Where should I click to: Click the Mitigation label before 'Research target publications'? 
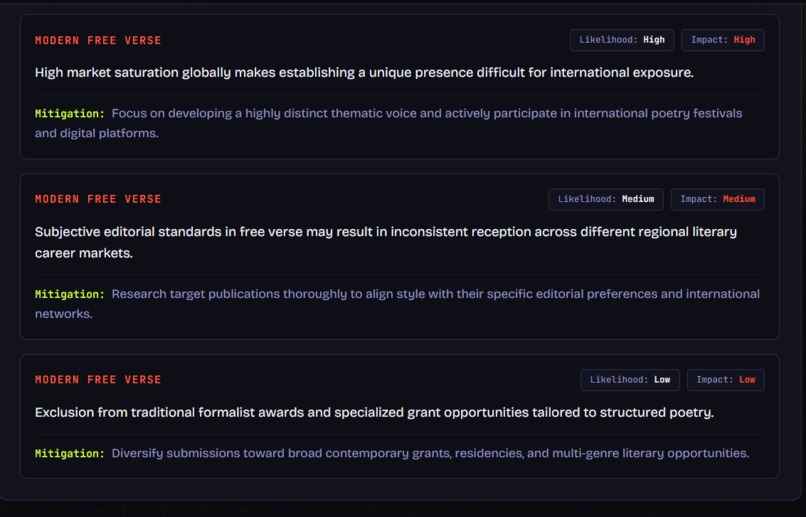69,294
